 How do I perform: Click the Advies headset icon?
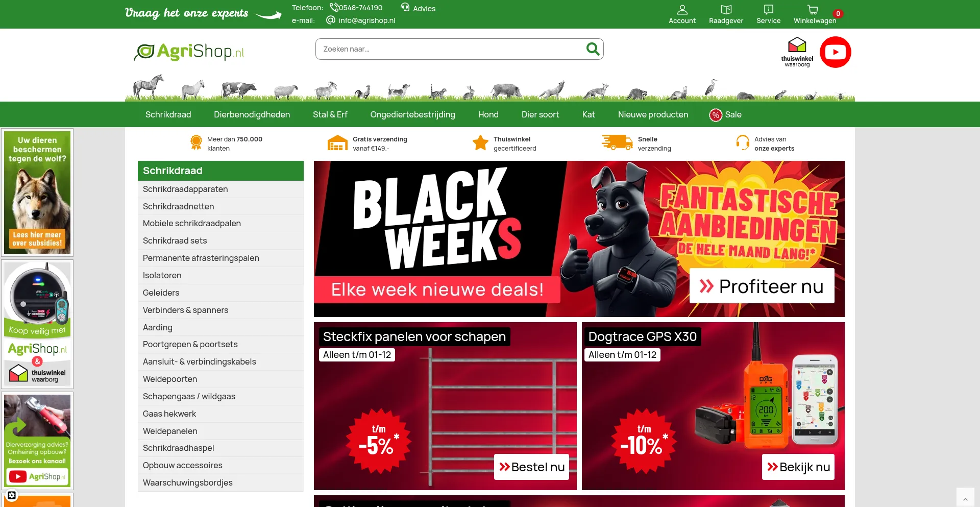pos(405,8)
